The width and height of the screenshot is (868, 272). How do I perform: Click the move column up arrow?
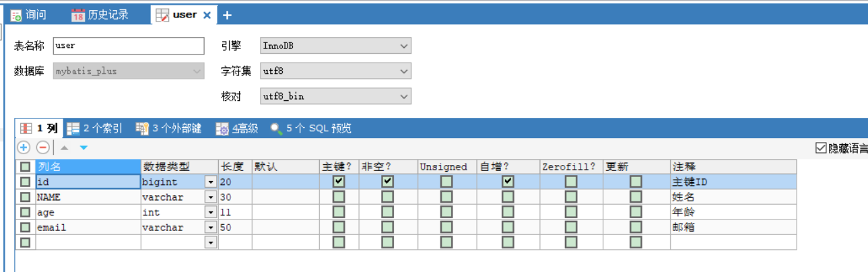(x=65, y=147)
